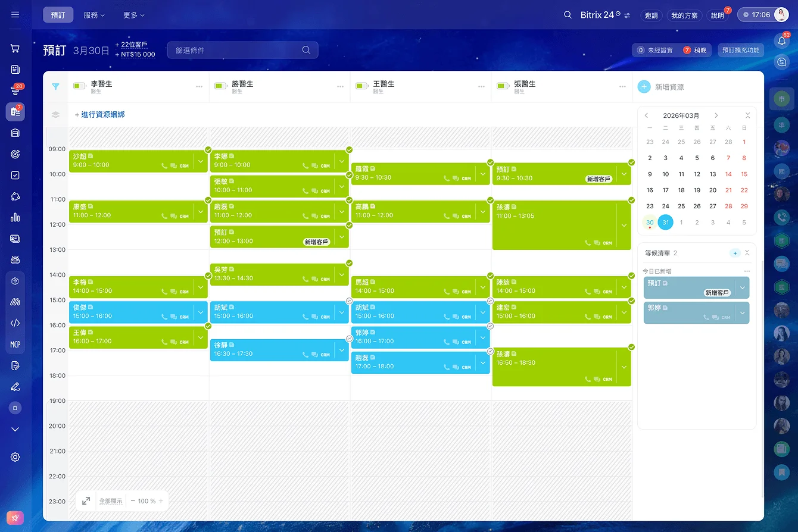This screenshot has width=798, height=532.
Task: Open the notifications bell icon
Action: pyautogui.click(x=781, y=40)
